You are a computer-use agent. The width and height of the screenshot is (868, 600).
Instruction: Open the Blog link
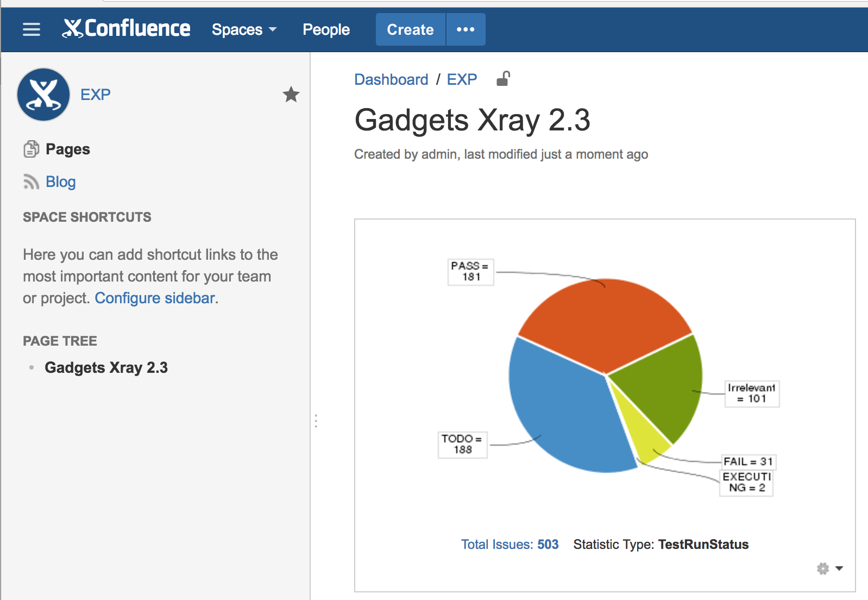coord(61,182)
